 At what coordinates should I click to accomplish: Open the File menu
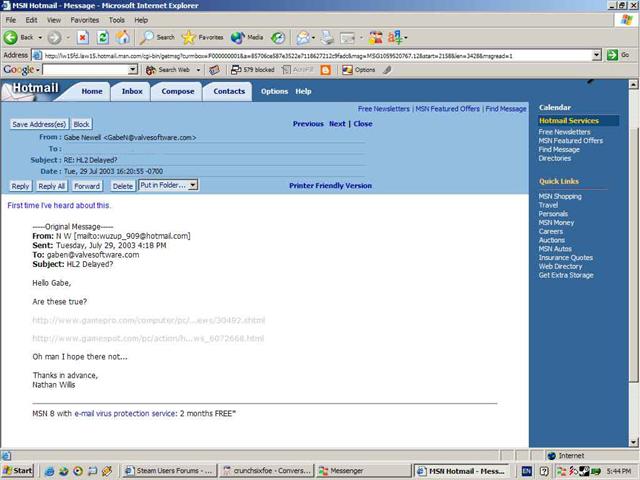click(x=11, y=20)
